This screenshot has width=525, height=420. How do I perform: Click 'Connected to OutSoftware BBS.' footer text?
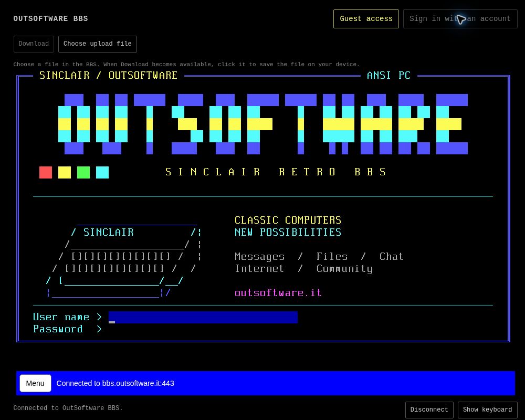(x=68, y=408)
